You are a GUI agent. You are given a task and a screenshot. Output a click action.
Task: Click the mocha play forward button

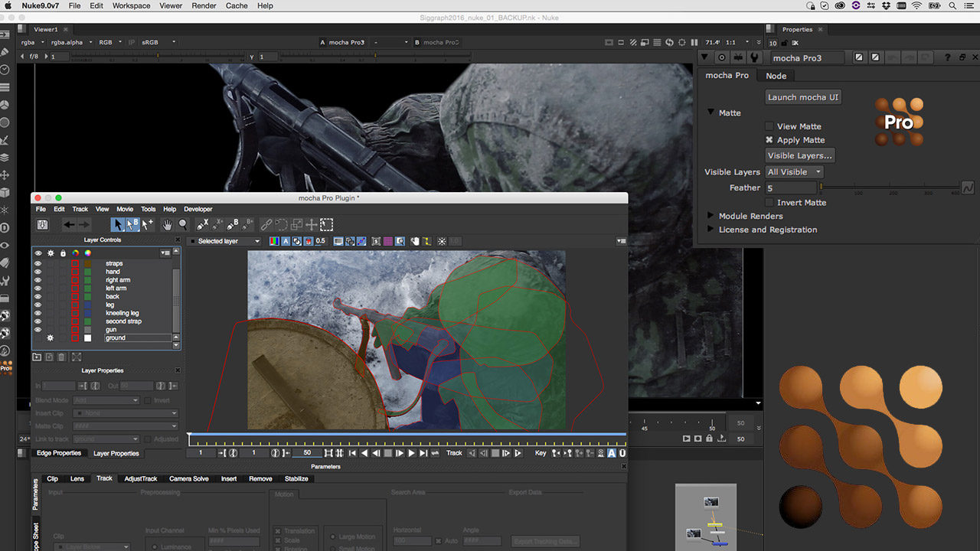(x=411, y=453)
